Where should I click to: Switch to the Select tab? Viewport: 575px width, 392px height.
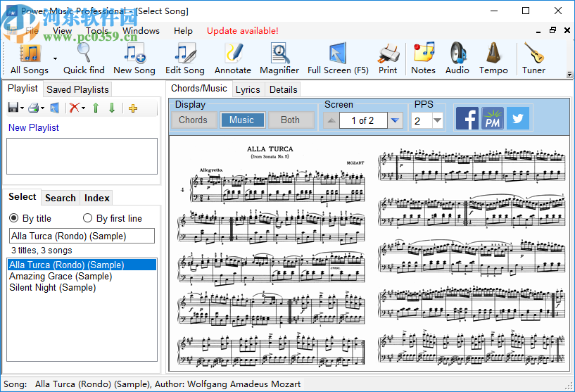pyautogui.click(x=23, y=197)
